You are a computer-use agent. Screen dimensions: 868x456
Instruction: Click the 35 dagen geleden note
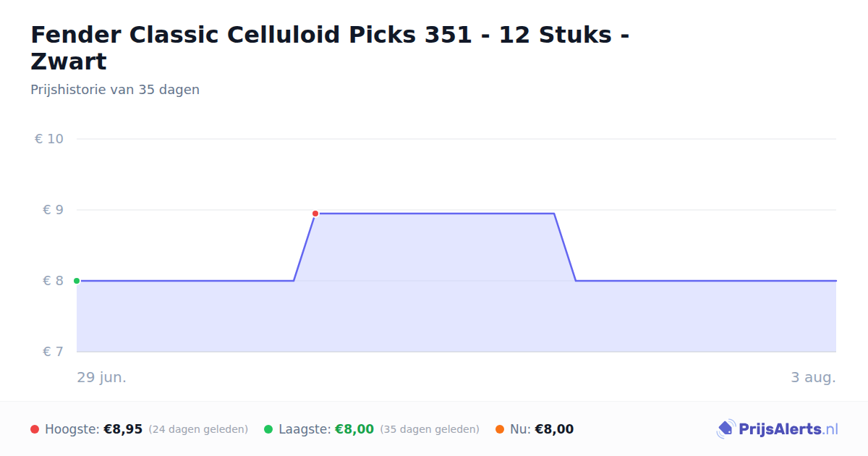[x=430, y=429]
